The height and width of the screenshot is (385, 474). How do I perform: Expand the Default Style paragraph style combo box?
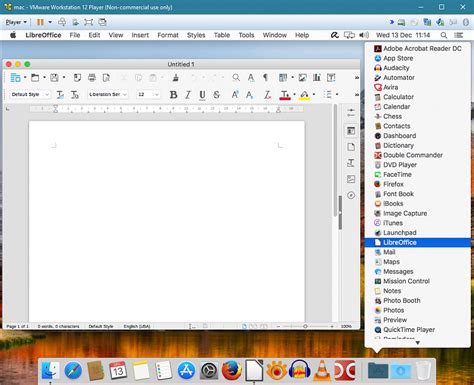pyautogui.click(x=47, y=95)
